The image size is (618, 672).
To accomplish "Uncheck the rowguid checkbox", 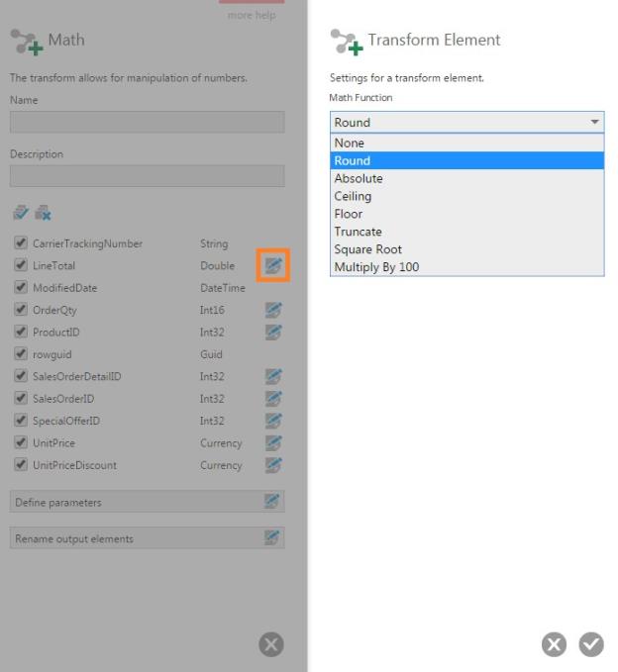I will (21, 354).
